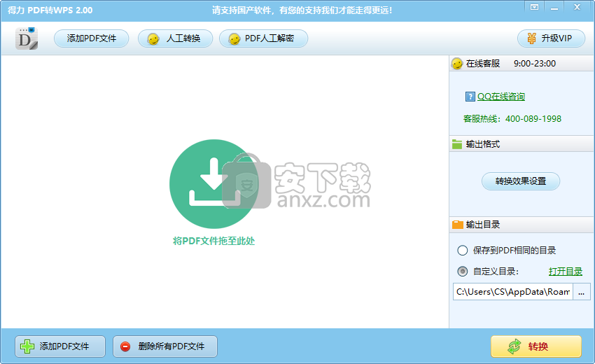Screen dimensions: 595x364
Task: Open the title bar dropdown menu button
Action: [x=535, y=7]
